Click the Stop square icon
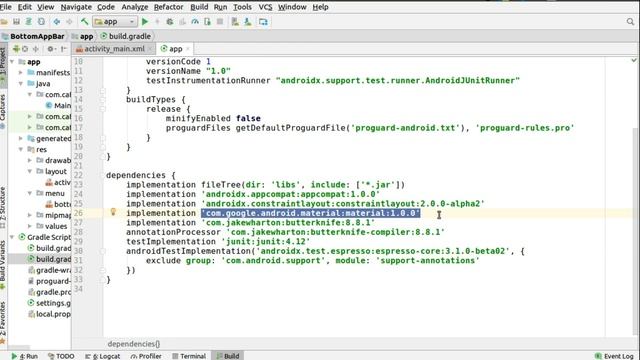The height and width of the screenshot is (360, 640). click(220, 22)
